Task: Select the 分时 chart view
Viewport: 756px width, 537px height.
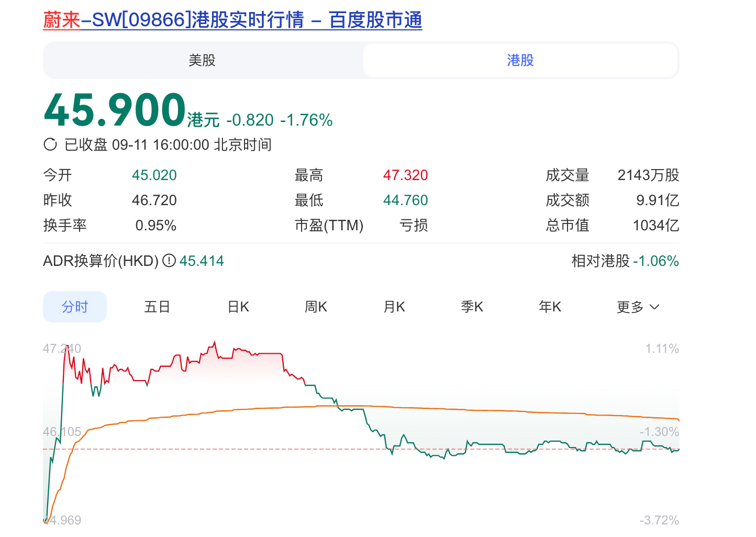Action: tap(75, 307)
